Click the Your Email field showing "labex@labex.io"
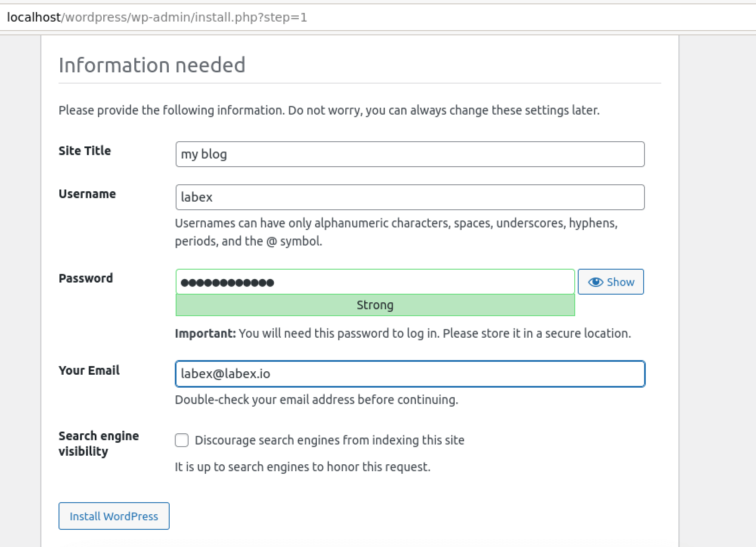756x547 pixels. click(409, 374)
